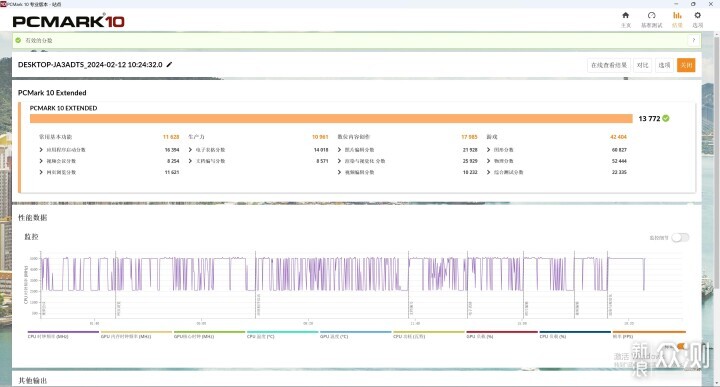Screen dimensions: 720x387
Task: Click the overall score 13 772
Action: tap(649, 118)
